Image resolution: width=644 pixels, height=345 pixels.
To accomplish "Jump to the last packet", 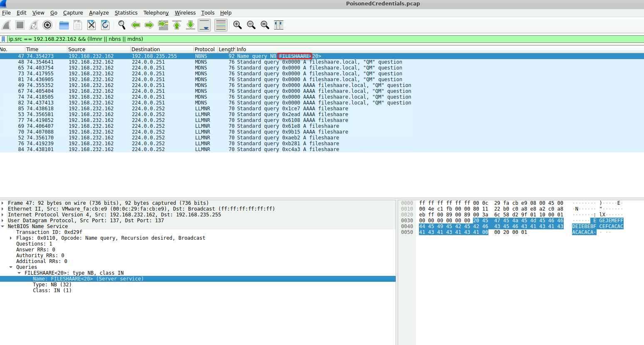I will [191, 25].
